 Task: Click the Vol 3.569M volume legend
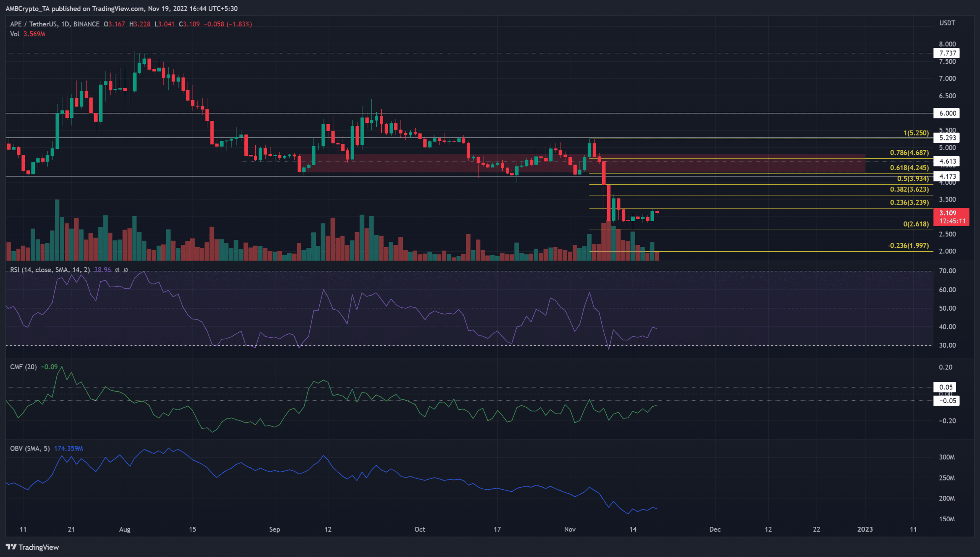click(x=28, y=34)
